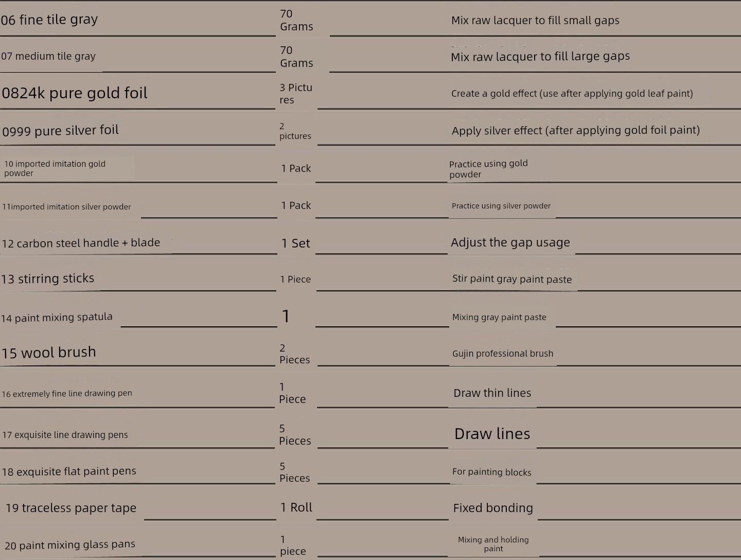Select '10 imported imitation gold powder'
This screenshot has height=560, width=741.
(x=55, y=168)
